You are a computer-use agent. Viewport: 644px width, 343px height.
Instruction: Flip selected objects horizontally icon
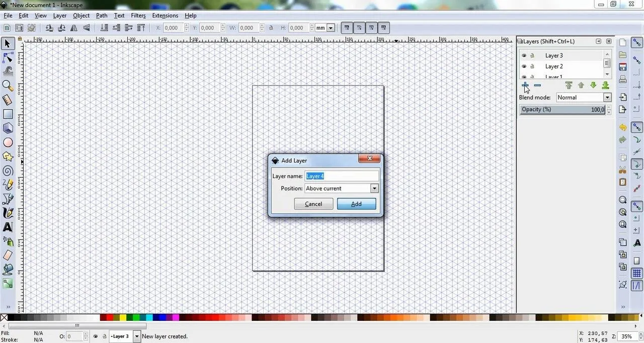(74, 28)
